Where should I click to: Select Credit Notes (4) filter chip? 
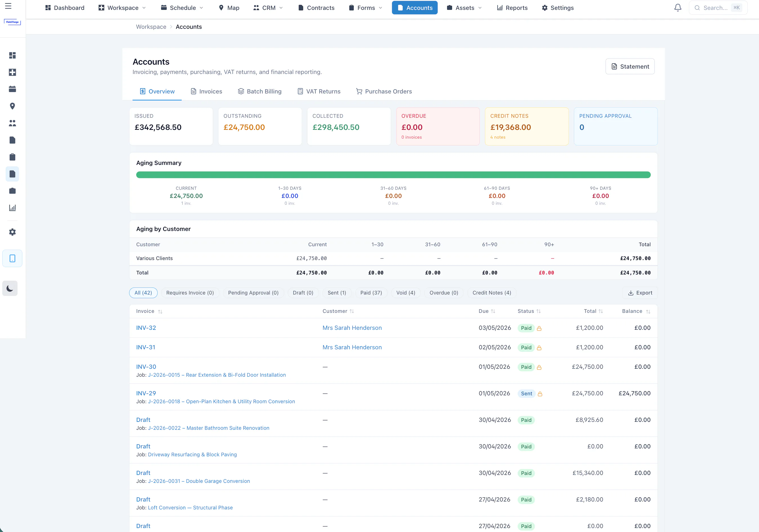[x=492, y=293]
